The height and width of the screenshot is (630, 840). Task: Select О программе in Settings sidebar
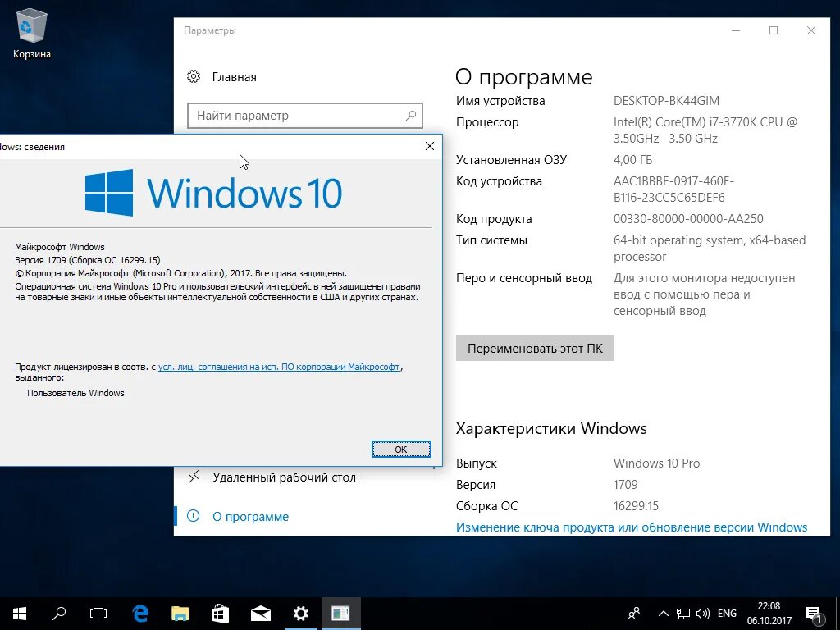pyautogui.click(x=250, y=517)
